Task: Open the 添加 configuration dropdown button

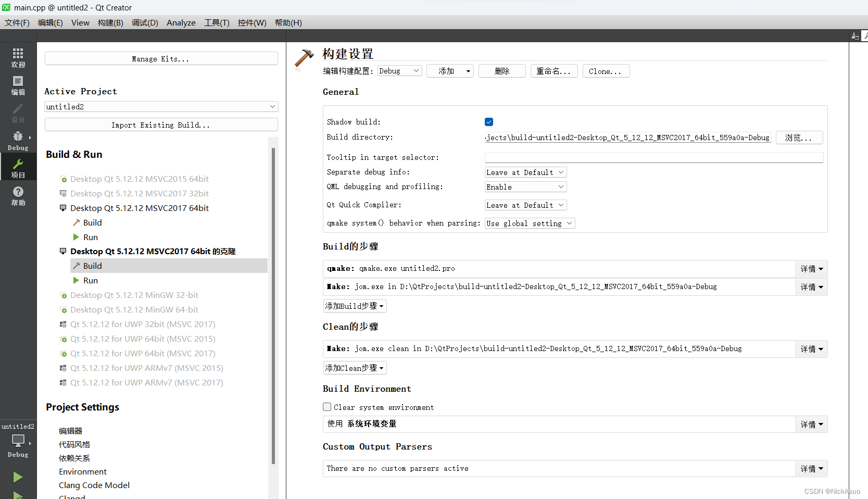Action: click(450, 71)
